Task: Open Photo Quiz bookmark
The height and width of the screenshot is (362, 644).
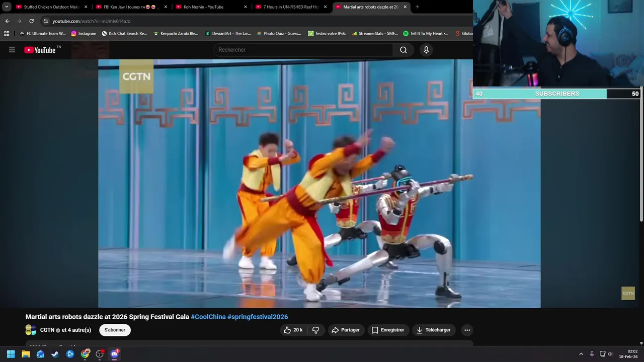Action: 279,34
